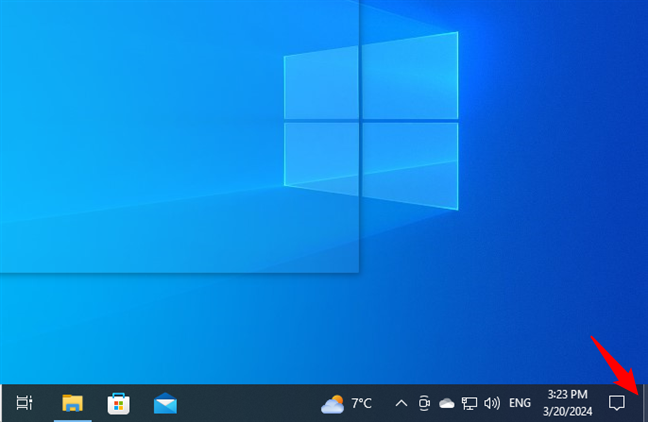The width and height of the screenshot is (648, 422).
Task: Show hidden system tray icons
Action: (x=401, y=403)
